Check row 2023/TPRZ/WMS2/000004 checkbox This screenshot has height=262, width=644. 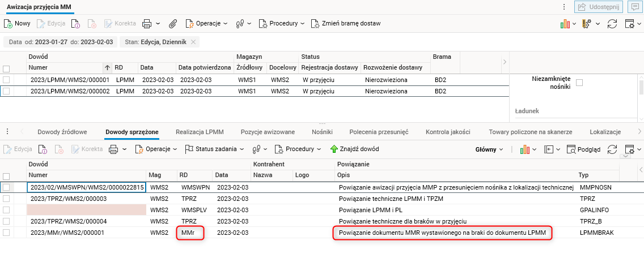6,221
